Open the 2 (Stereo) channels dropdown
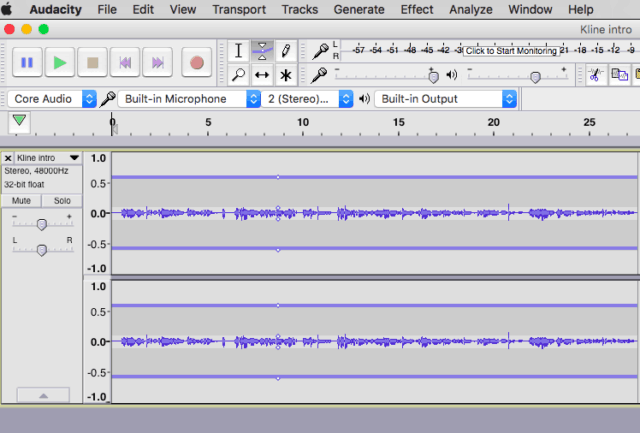The image size is (640, 433). [x=307, y=99]
